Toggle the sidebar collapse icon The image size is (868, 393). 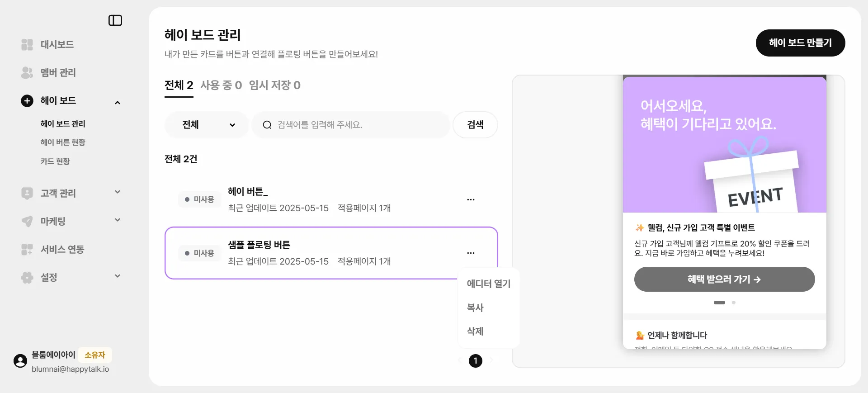(115, 20)
